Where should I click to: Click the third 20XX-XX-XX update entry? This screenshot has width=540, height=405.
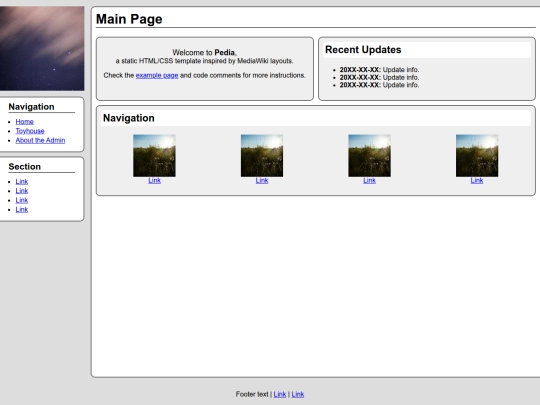click(x=379, y=85)
